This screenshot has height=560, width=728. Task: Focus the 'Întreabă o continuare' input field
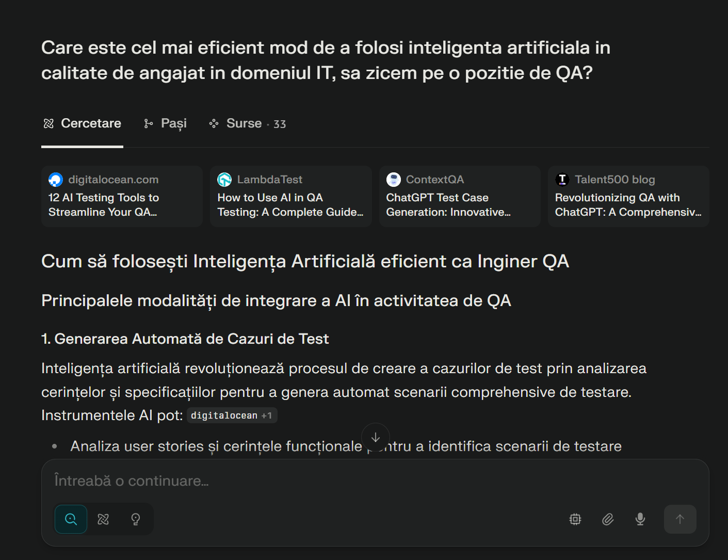(375, 481)
